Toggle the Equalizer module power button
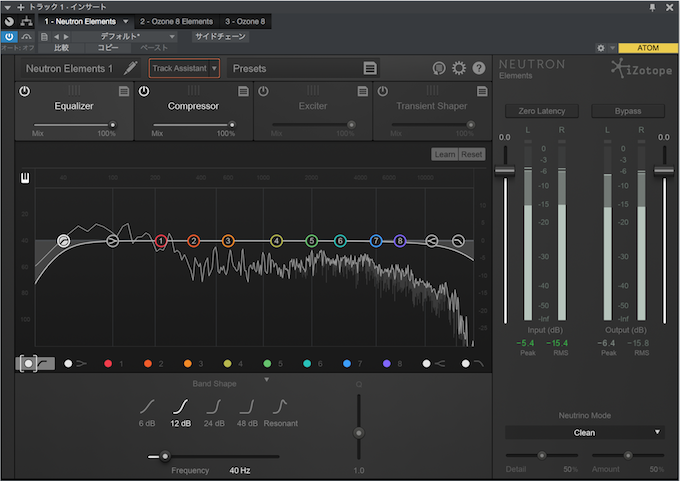Image resolution: width=680 pixels, height=481 pixels. 25,91
